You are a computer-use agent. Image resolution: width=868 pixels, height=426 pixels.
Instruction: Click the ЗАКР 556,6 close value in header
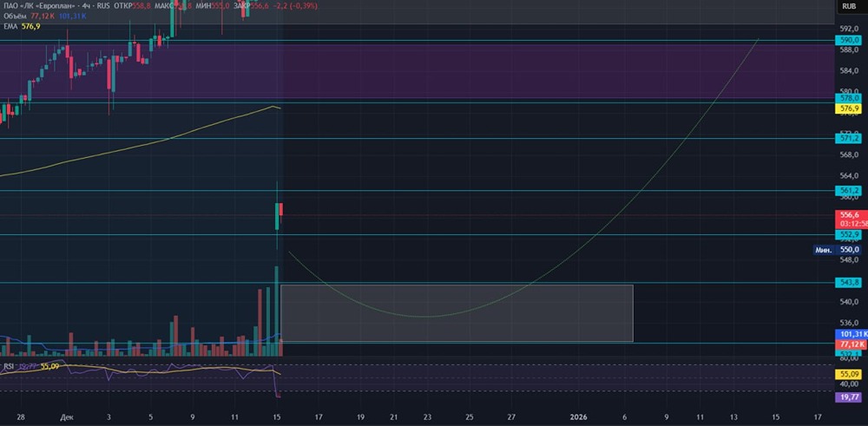tap(252, 5)
